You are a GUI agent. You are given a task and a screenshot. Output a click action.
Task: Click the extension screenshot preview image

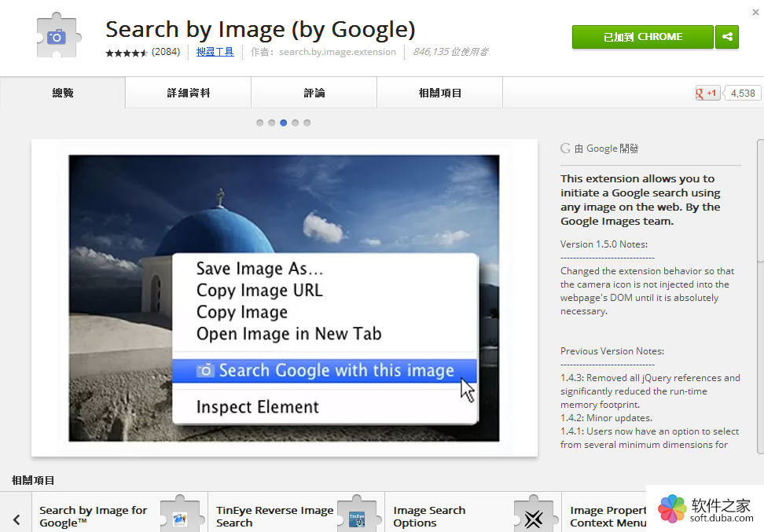(284, 298)
